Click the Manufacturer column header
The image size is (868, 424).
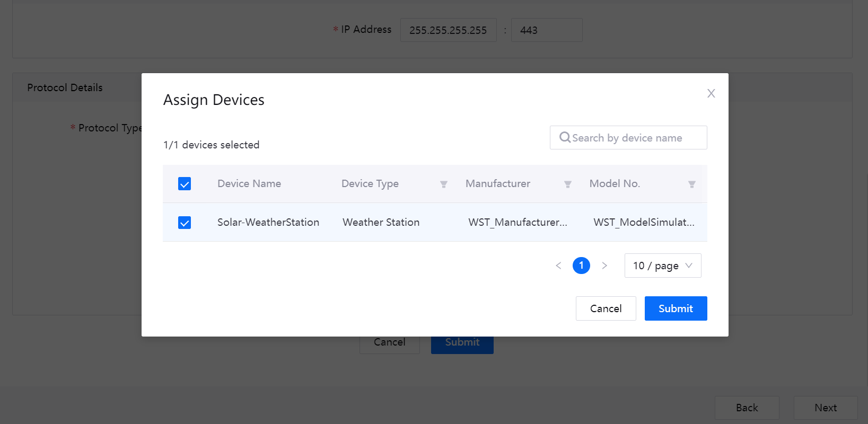click(x=498, y=183)
